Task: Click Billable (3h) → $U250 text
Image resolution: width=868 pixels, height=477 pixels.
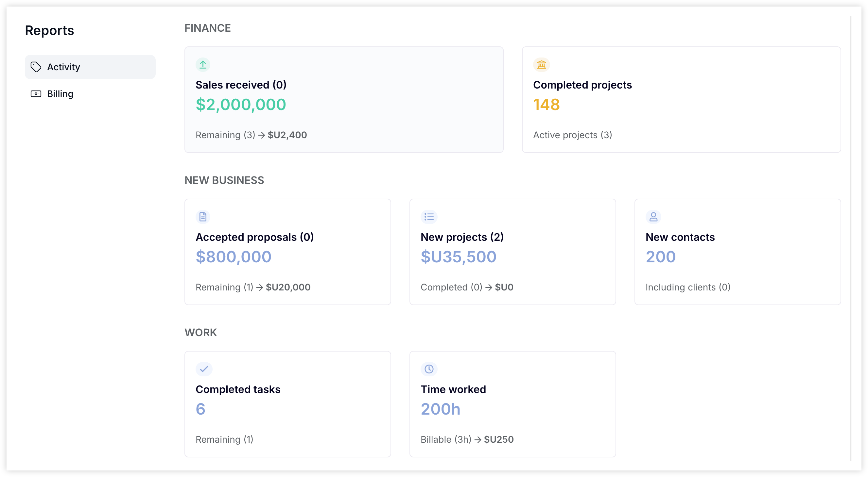Action: click(467, 439)
